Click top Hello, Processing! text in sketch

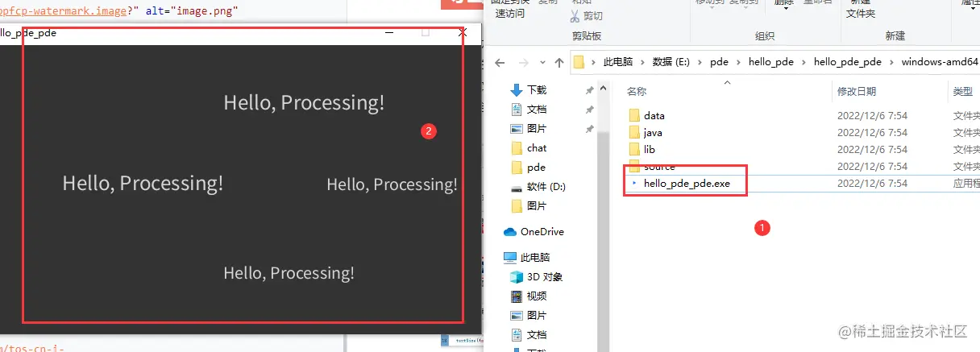pos(304,103)
